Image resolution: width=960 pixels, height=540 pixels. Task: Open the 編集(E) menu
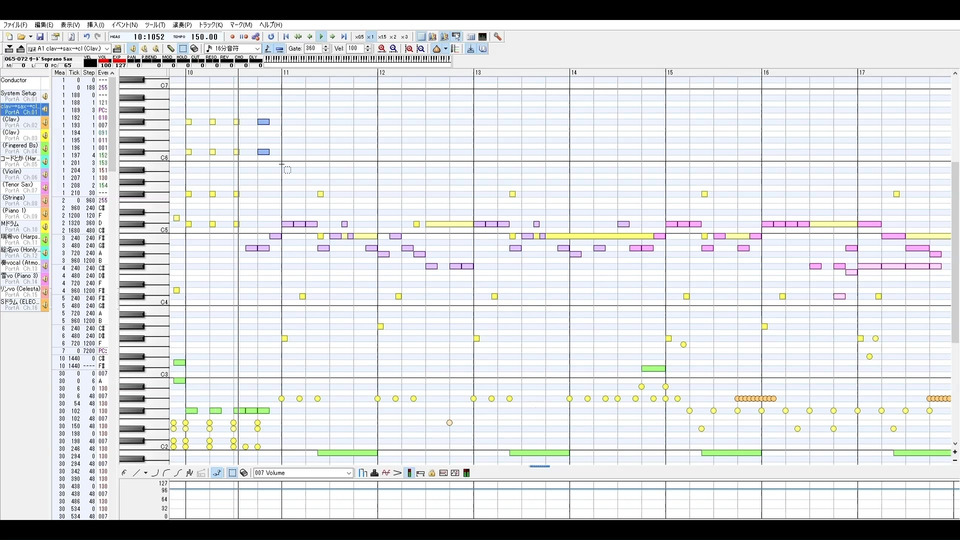click(43, 25)
